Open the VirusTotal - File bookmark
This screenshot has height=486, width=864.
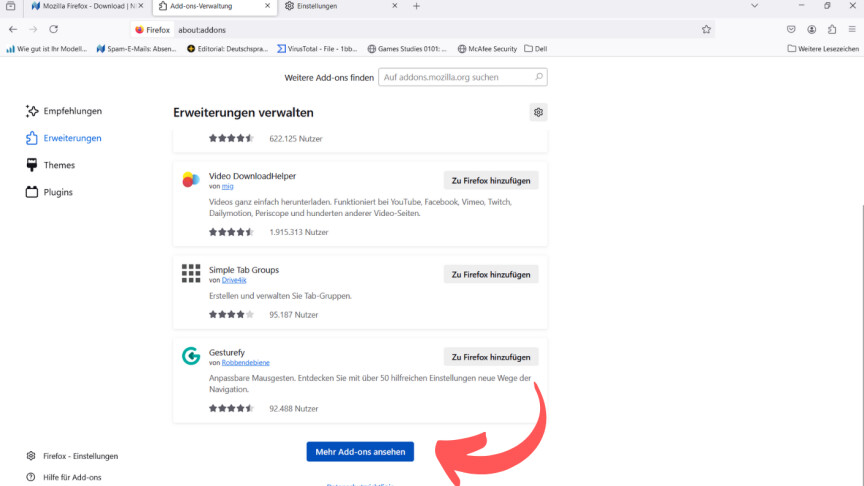[317, 48]
